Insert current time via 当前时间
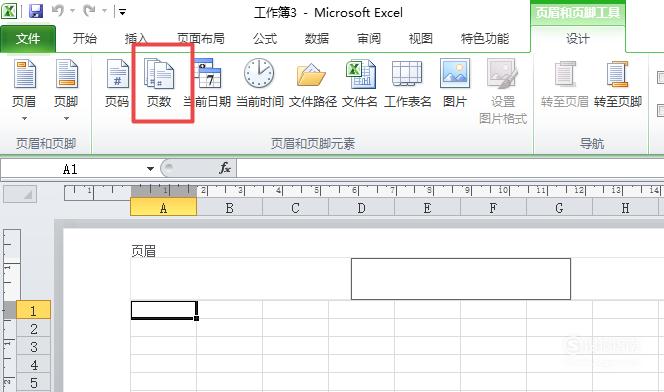Screen dimensions: 664x392 [260, 84]
